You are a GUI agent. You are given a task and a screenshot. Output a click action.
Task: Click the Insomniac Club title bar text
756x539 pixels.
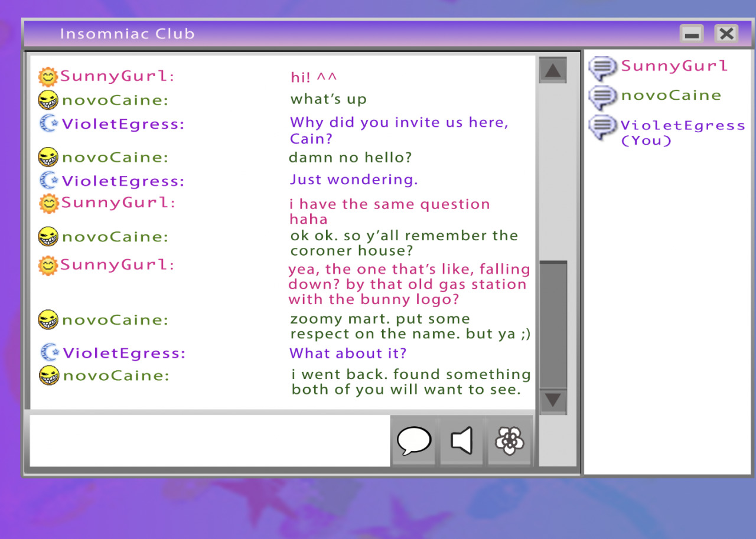[127, 34]
